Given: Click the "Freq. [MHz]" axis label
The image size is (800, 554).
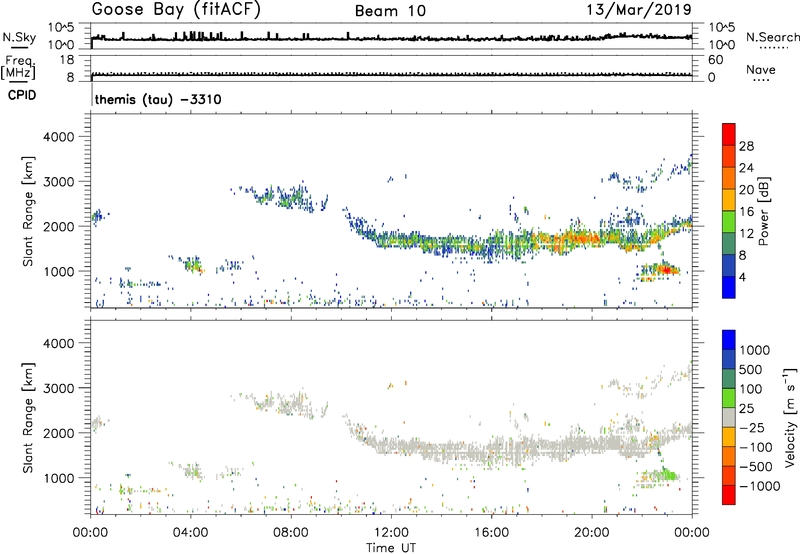Looking at the screenshot, I should point(18,67).
